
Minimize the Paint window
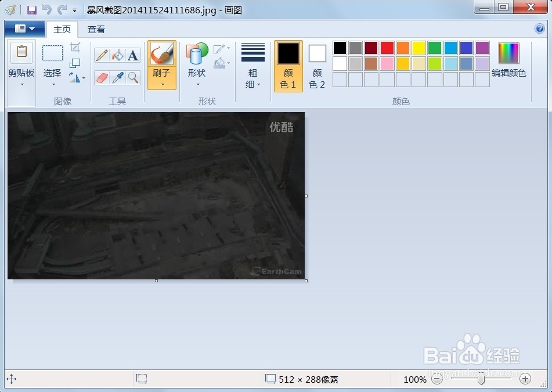point(485,7)
